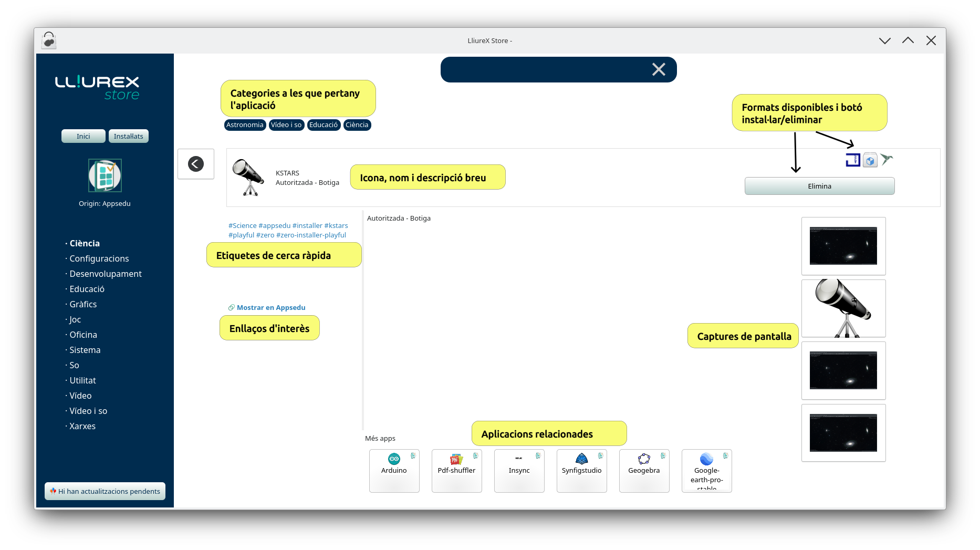This screenshot has height=550, width=980.
Task: Switch to the Installats tab
Action: [x=128, y=136]
